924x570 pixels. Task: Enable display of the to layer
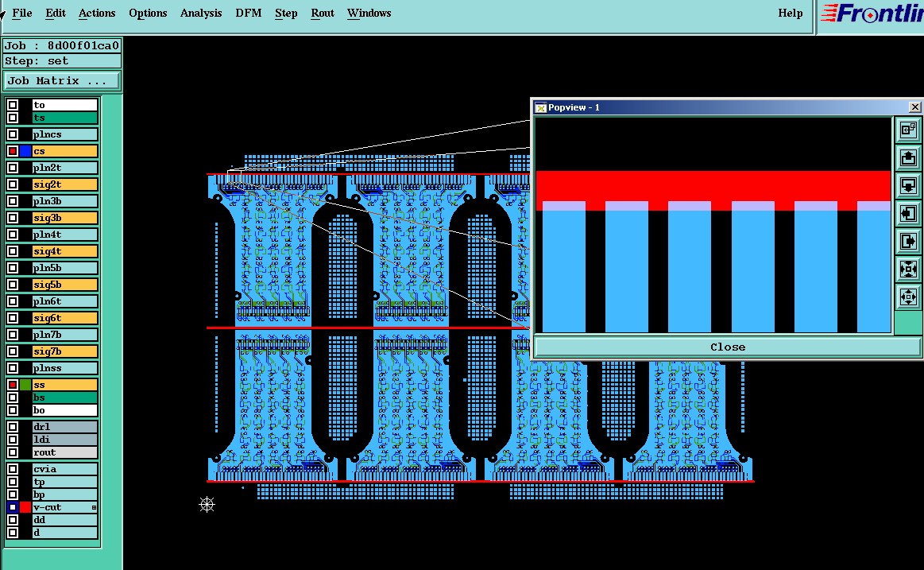pos(13,105)
